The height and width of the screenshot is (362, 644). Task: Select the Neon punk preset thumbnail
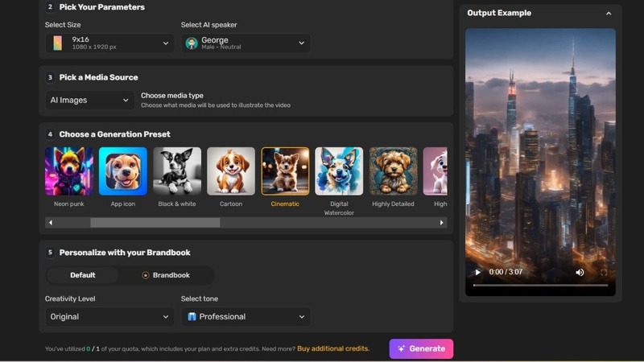(x=69, y=171)
